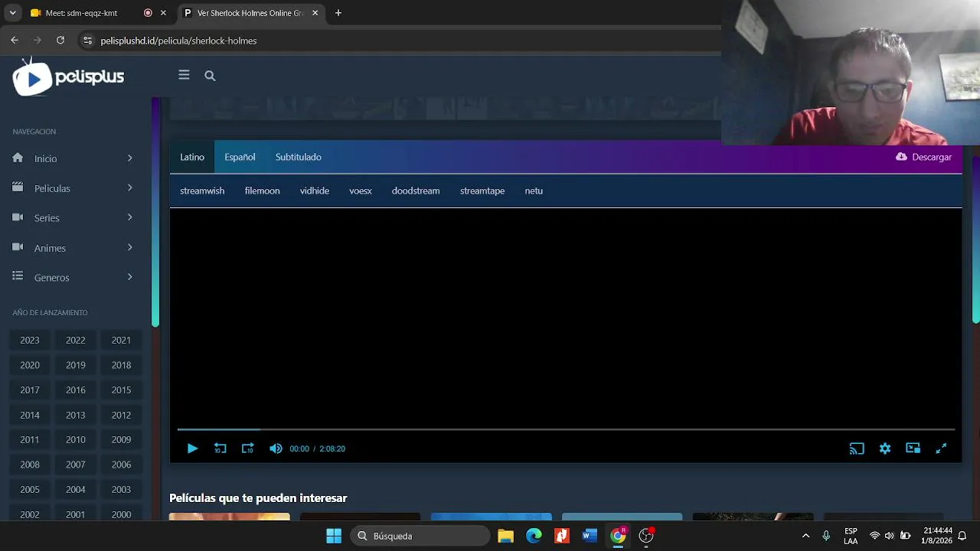Screen dimensions: 980x551
Task: Switch to the Ver Sherlock Holmes Online tab
Action: [250, 13]
